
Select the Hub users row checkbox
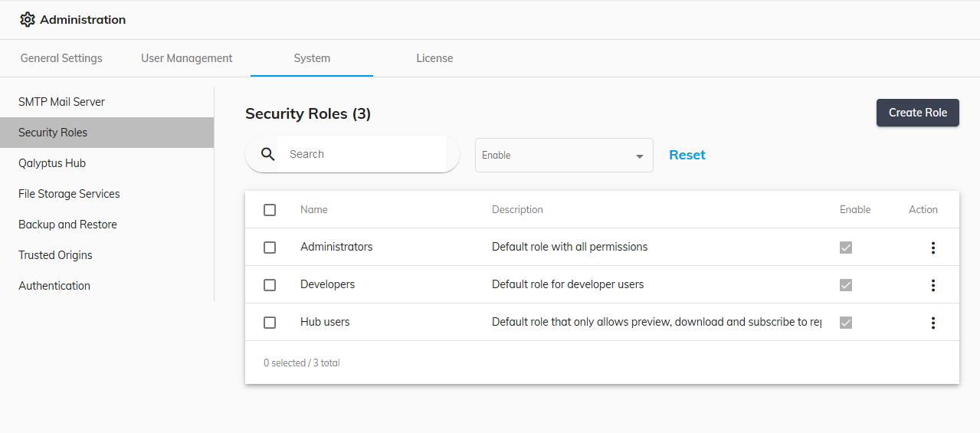pyautogui.click(x=270, y=323)
